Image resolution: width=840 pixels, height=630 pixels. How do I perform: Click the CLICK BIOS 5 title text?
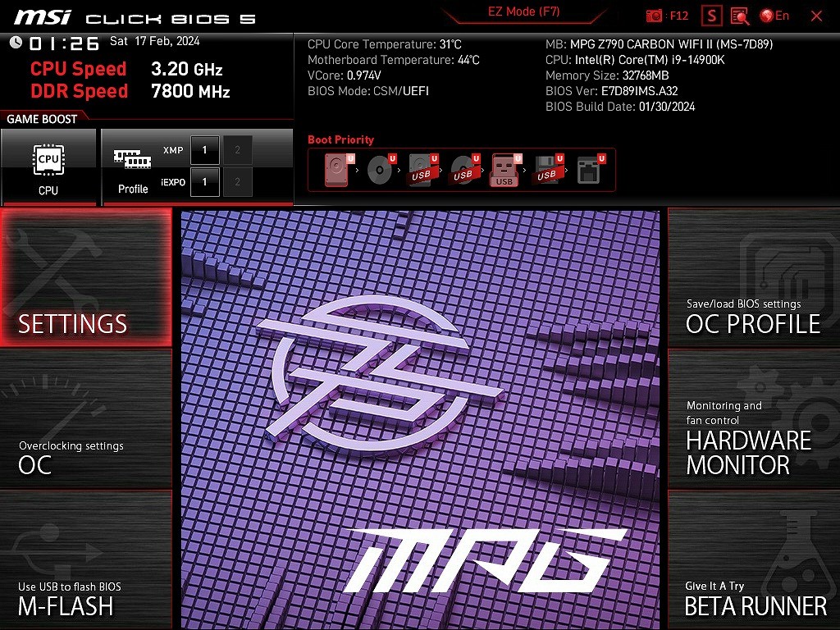click(x=171, y=20)
